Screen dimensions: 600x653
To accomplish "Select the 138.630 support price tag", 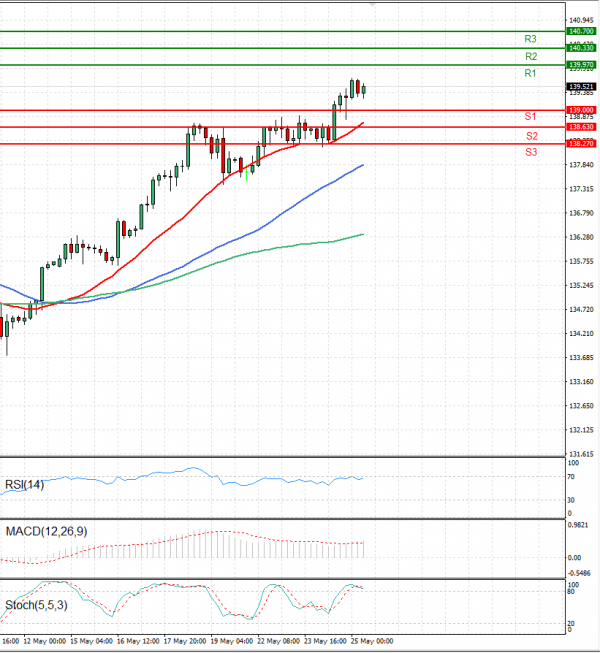I will pos(581,127).
